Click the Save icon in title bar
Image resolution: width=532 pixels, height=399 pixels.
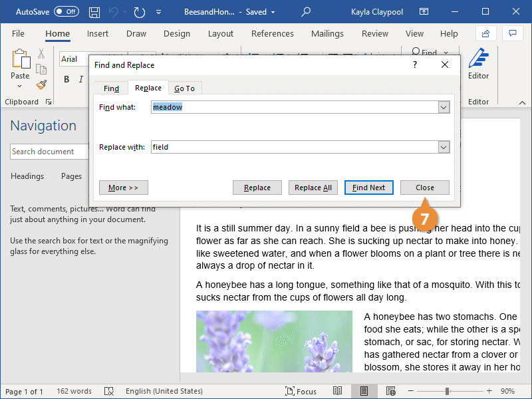click(x=94, y=12)
